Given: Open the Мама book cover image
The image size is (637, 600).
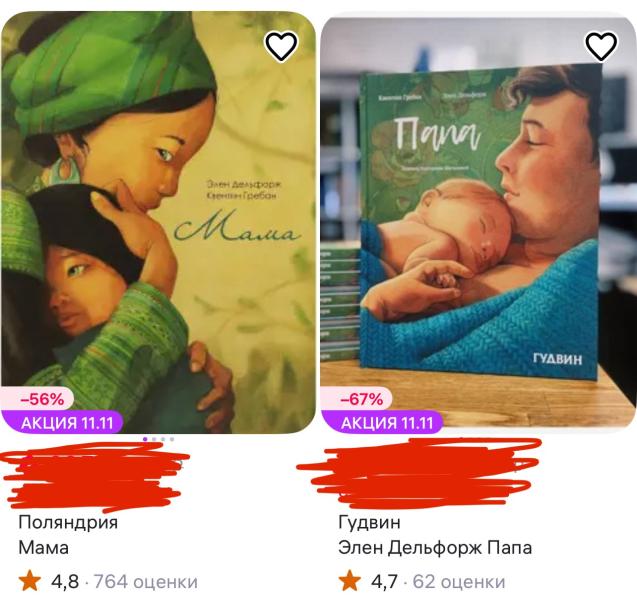Looking at the screenshot, I should (x=158, y=222).
